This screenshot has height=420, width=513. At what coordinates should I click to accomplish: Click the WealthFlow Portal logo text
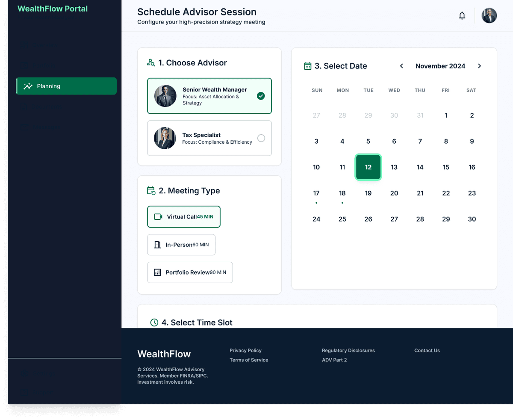click(53, 9)
